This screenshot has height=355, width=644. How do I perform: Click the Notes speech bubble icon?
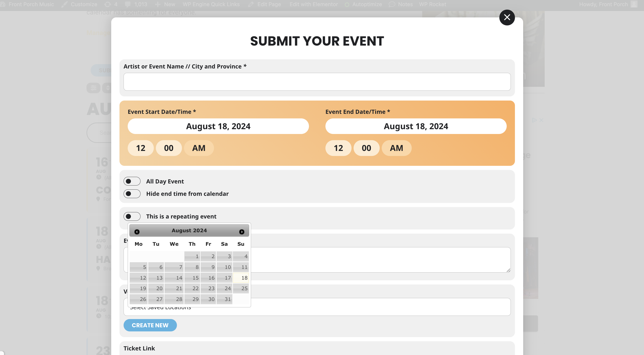tap(392, 4)
